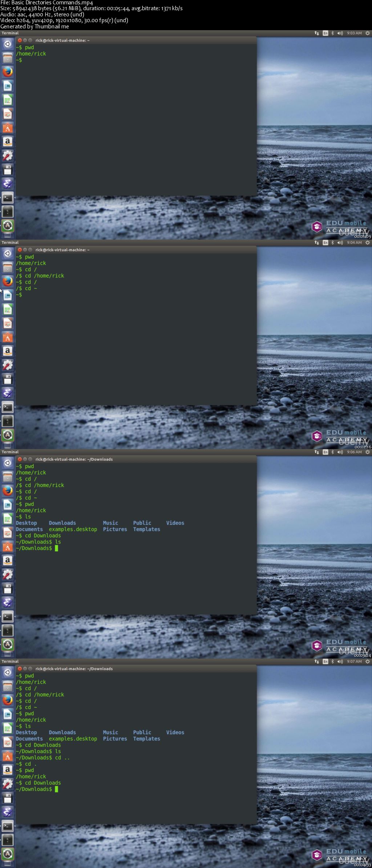
Task: Open Software Updater in the 9:04 AM frame
Action: (x=8, y=435)
